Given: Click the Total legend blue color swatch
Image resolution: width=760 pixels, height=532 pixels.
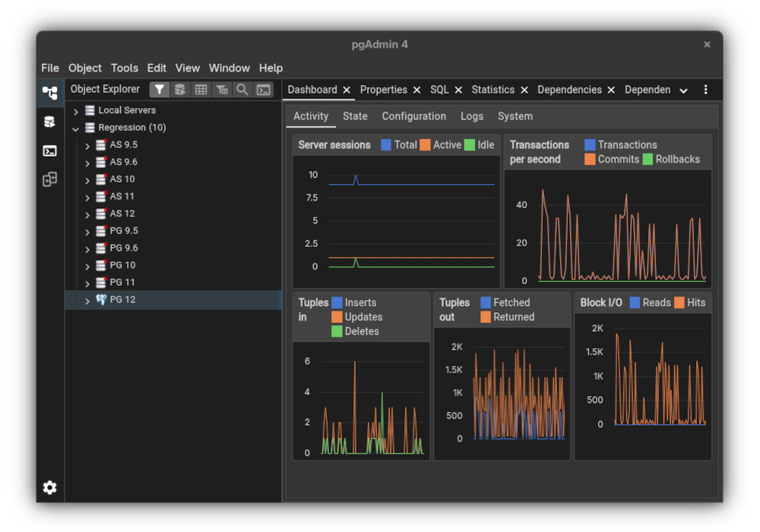Looking at the screenshot, I should click(386, 145).
